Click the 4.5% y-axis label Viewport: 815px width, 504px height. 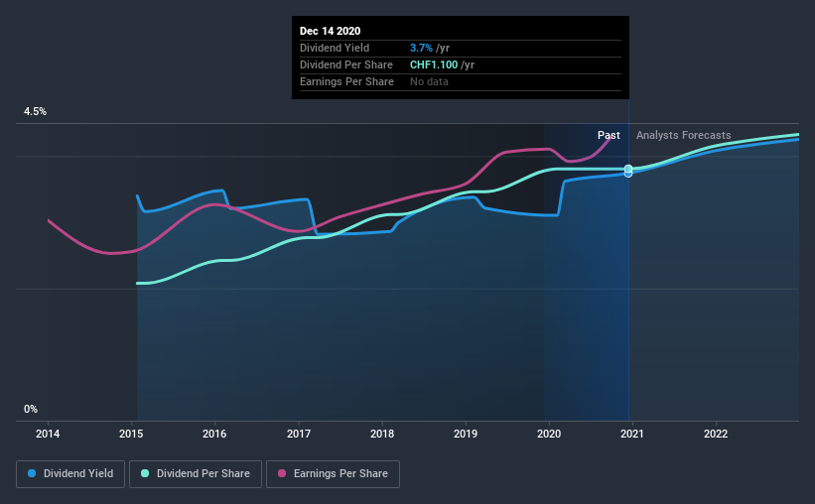(x=35, y=112)
